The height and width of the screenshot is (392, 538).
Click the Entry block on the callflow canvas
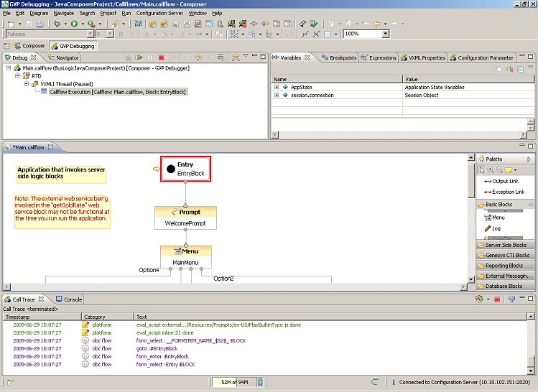click(185, 169)
